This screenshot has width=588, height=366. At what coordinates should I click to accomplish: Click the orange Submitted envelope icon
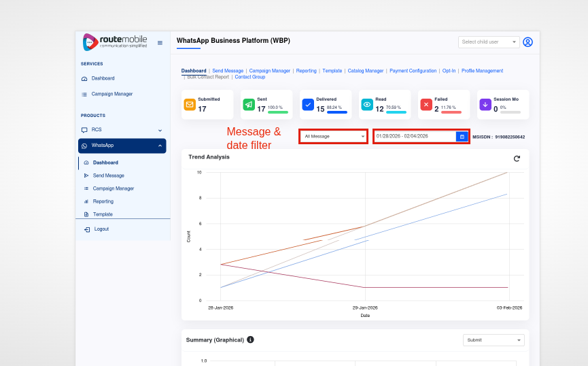190,104
